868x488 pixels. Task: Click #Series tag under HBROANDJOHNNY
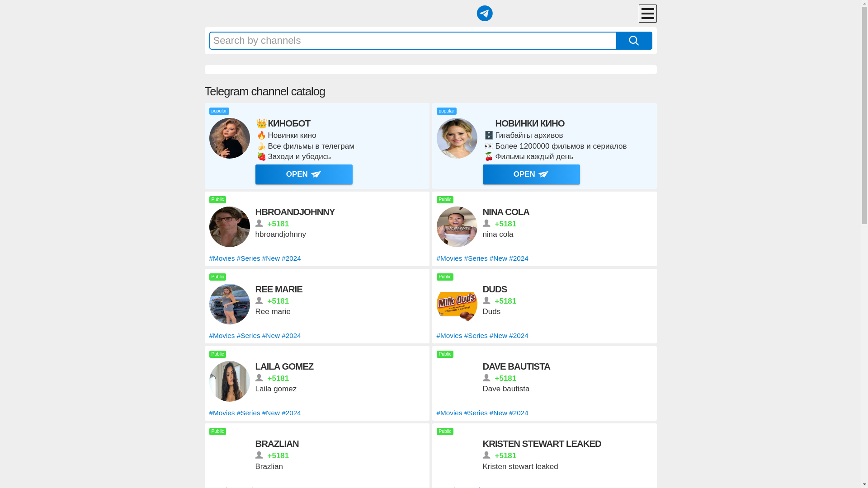[248, 258]
